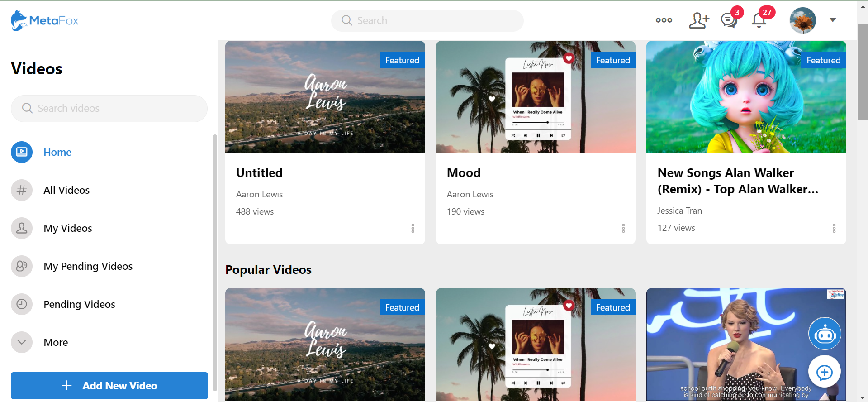Click the Popular Videos heading
The width and height of the screenshot is (868, 402).
(x=269, y=270)
